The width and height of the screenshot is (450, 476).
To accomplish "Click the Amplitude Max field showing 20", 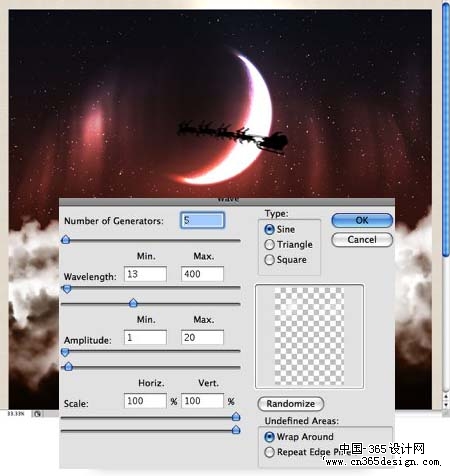I will click(202, 338).
